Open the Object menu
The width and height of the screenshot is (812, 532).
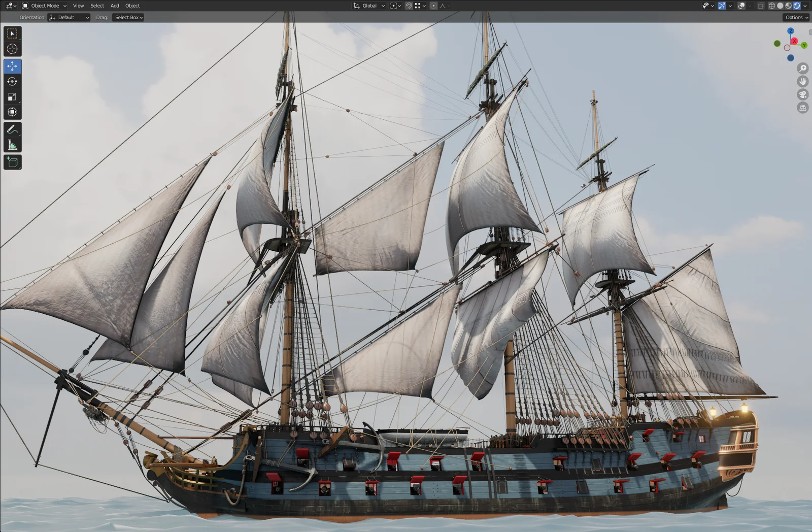click(x=132, y=6)
